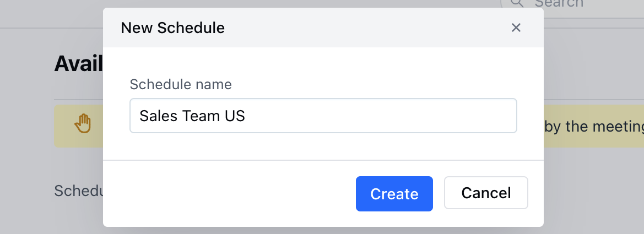This screenshot has height=234, width=644.
Task: Click the gray header bar of dialog
Action: [x=323, y=28]
